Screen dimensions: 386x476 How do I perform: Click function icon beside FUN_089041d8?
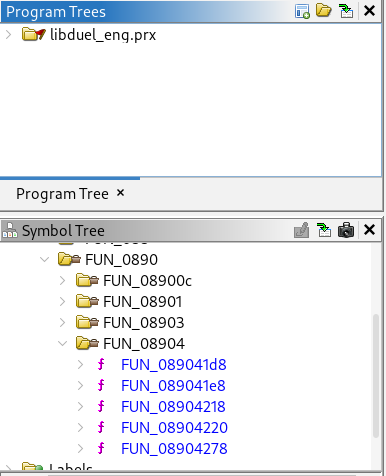pos(101,364)
